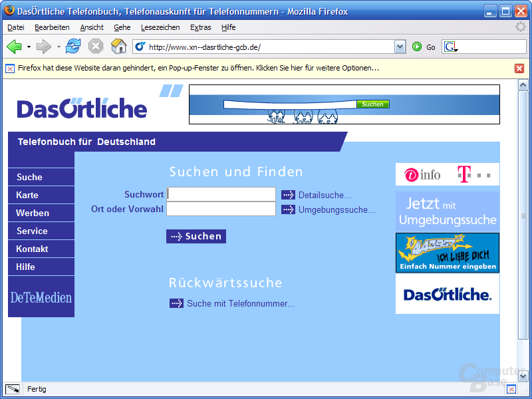Click the grey Forward arrow button
Image resolution: width=532 pixels, height=399 pixels.
tap(44, 47)
